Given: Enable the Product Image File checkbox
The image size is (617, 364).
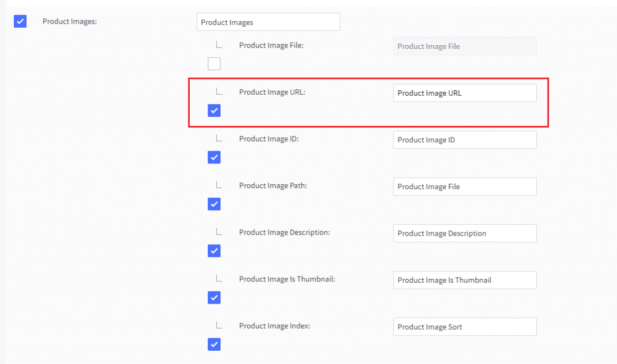Looking at the screenshot, I should pyautogui.click(x=214, y=63).
